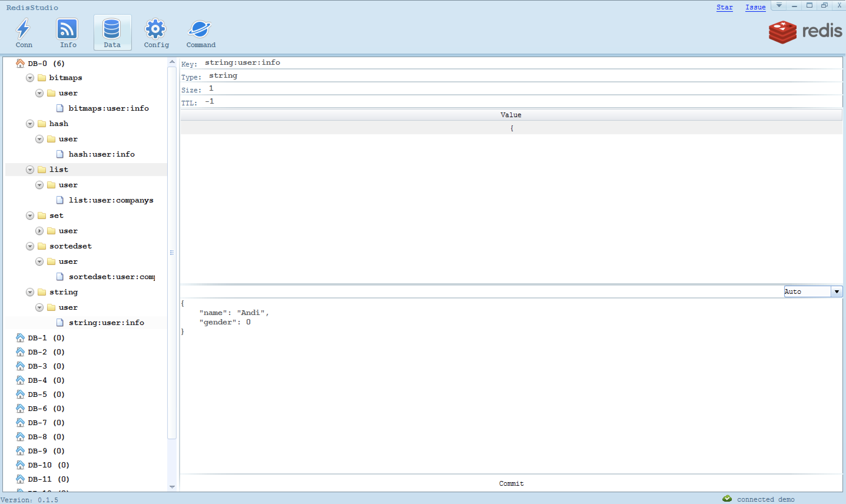Open the Issue link

point(755,7)
